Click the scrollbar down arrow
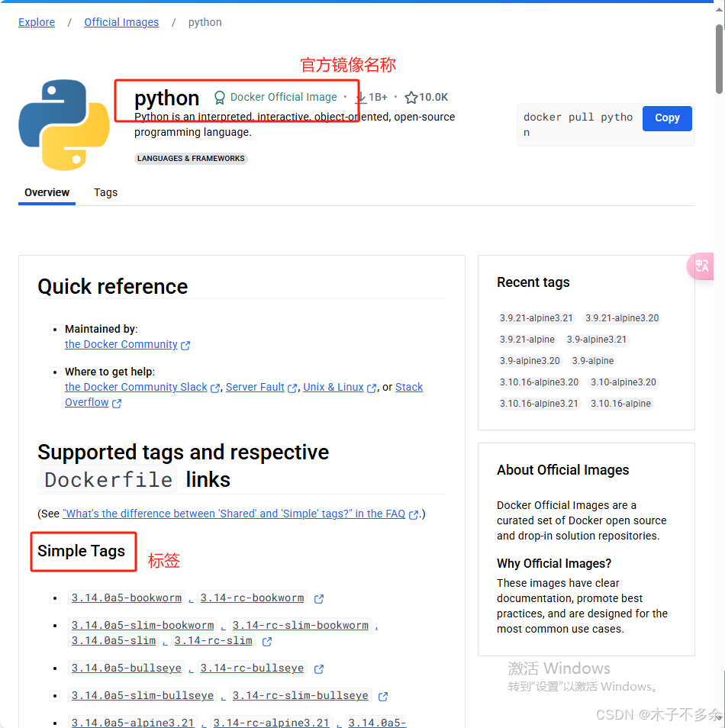 pyautogui.click(x=719, y=719)
